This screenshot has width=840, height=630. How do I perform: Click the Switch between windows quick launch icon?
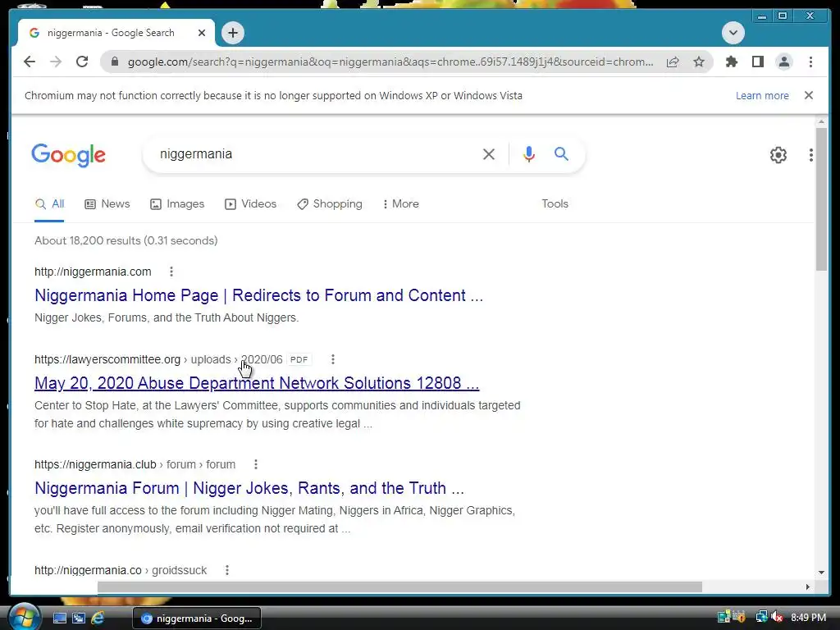coord(79,619)
